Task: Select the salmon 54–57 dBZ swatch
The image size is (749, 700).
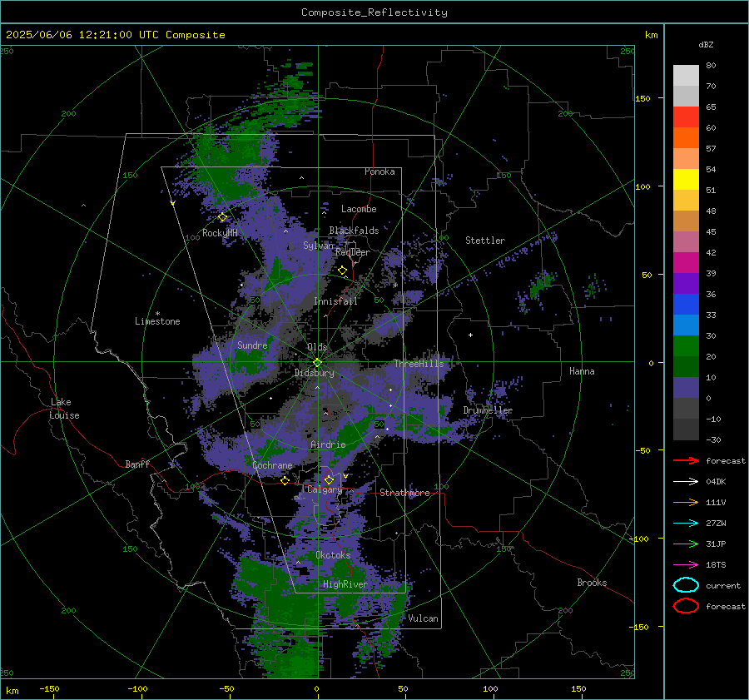Action: pyautogui.click(x=686, y=159)
